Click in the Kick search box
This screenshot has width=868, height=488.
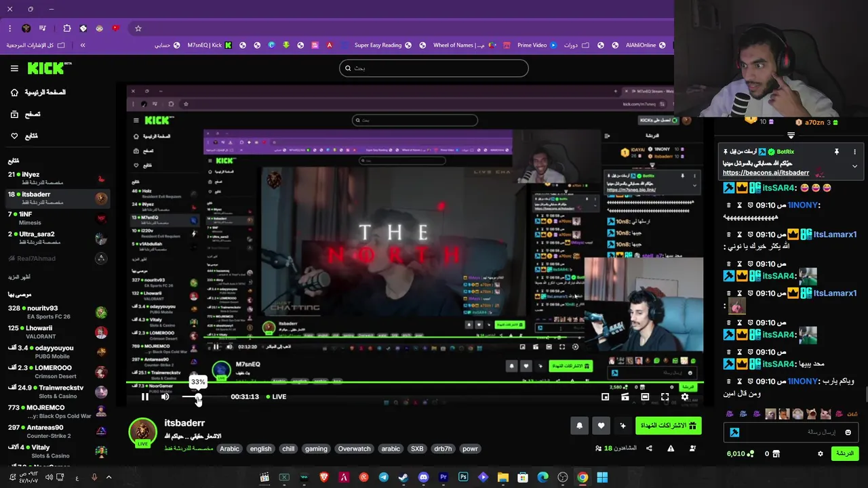click(x=434, y=68)
